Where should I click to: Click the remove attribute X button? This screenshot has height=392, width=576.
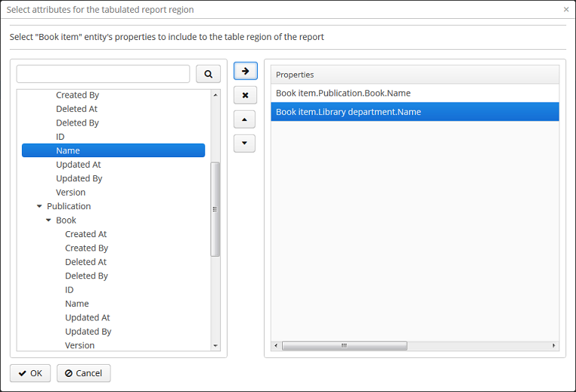click(245, 95)
